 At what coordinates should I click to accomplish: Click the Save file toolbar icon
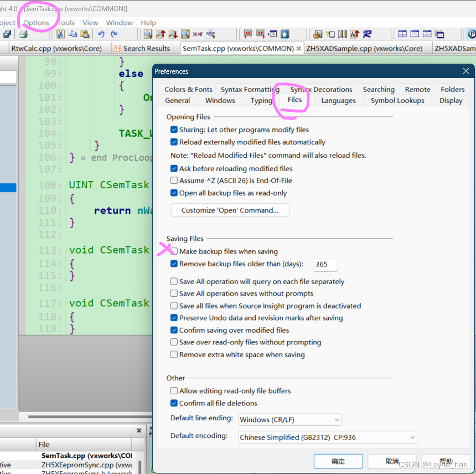tap(8, 34)
